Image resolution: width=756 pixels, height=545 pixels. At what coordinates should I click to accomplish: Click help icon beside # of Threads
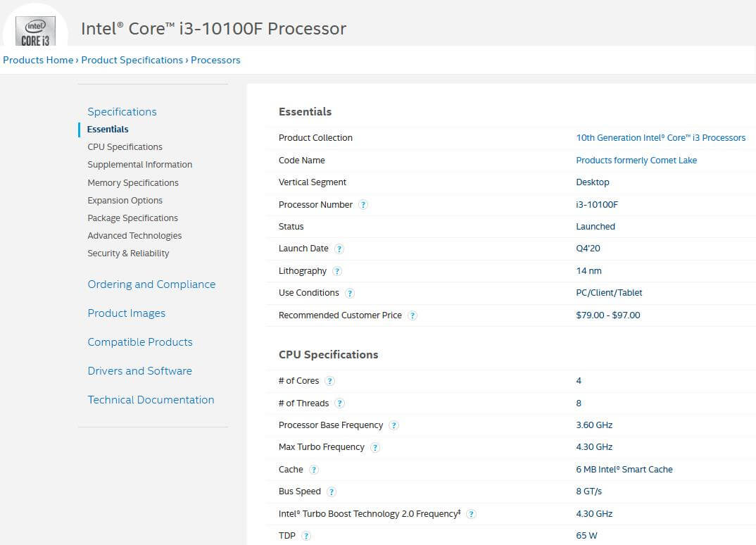340,403
